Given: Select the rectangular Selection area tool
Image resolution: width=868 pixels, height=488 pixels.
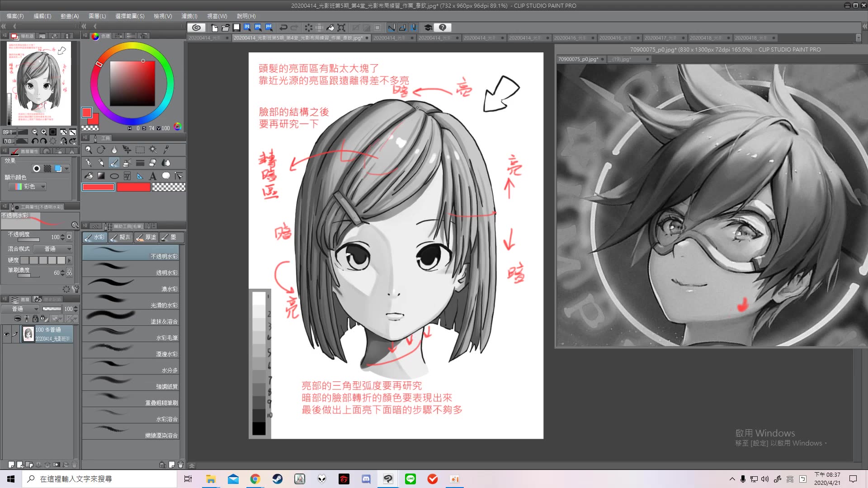Looking at the screenshot, I should click(140, 150).
